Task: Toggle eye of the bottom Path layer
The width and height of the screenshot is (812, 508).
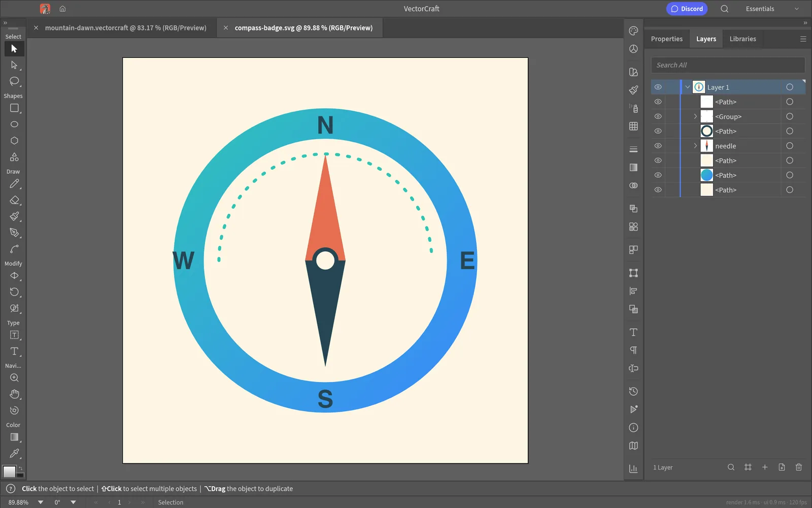Action: coord(658,190)
